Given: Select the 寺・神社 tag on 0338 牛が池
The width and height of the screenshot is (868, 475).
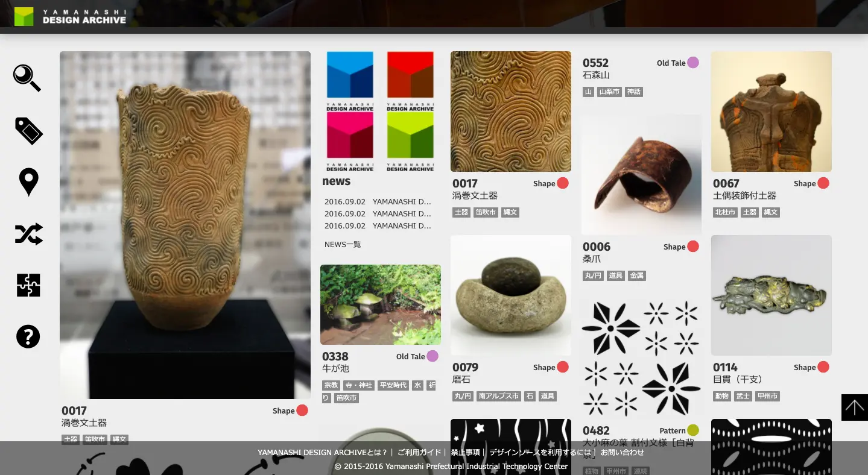Looking at the screenshot, I should (x=359, y=385).
